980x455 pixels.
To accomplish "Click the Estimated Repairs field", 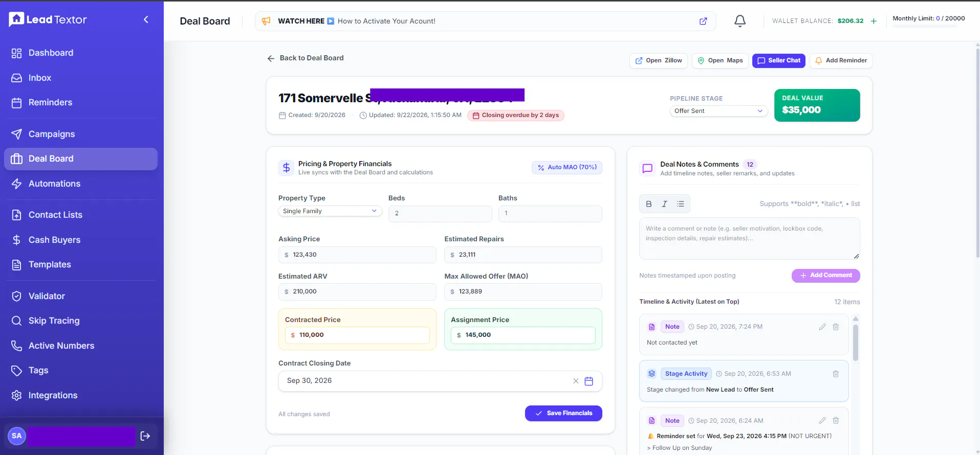I will pos(523,255).
